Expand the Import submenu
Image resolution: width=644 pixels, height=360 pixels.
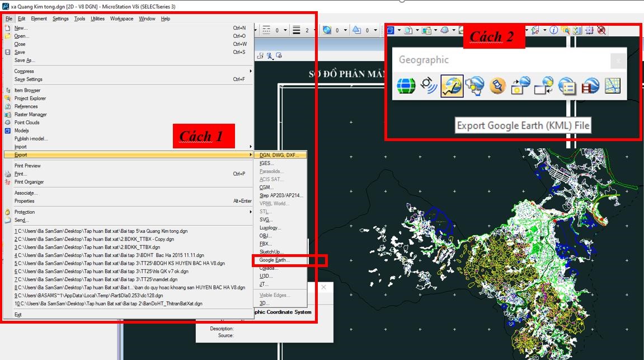click(20, 147)
